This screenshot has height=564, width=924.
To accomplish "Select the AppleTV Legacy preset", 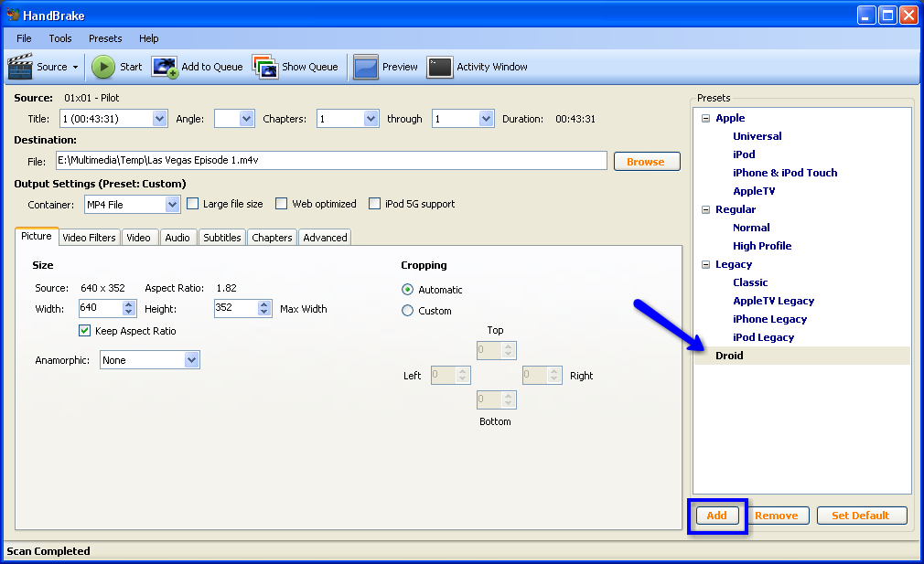I will [x=774, y=301].
